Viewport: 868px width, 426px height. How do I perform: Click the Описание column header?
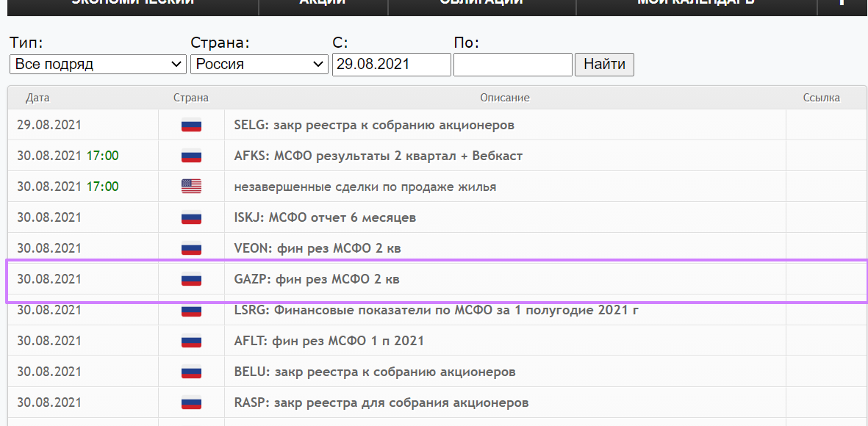(505, 98)
